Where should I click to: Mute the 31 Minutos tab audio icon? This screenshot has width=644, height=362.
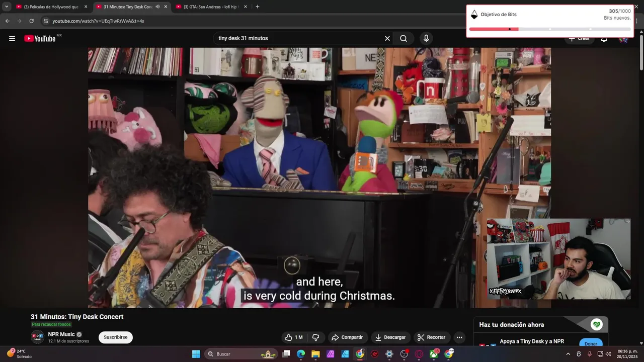click(x=157, y=7)
